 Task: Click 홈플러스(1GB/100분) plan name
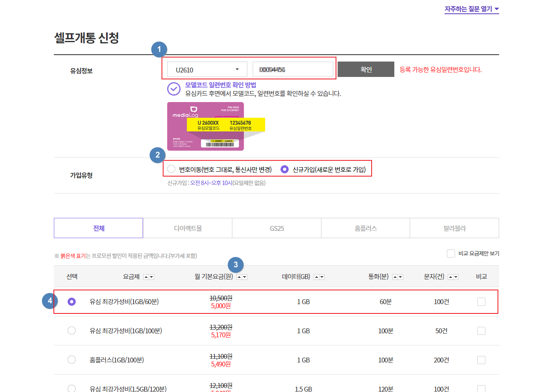pyautogui.click(x=117, y=360)
